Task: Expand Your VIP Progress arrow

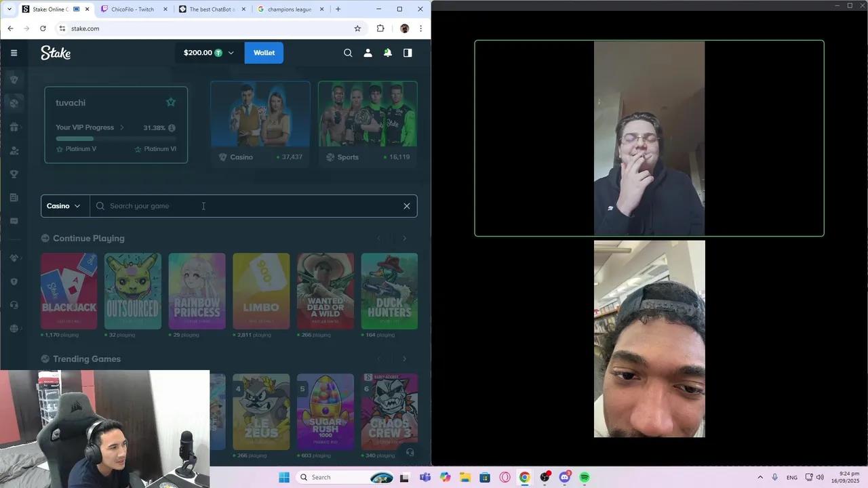Action: [x=122, y=127]
